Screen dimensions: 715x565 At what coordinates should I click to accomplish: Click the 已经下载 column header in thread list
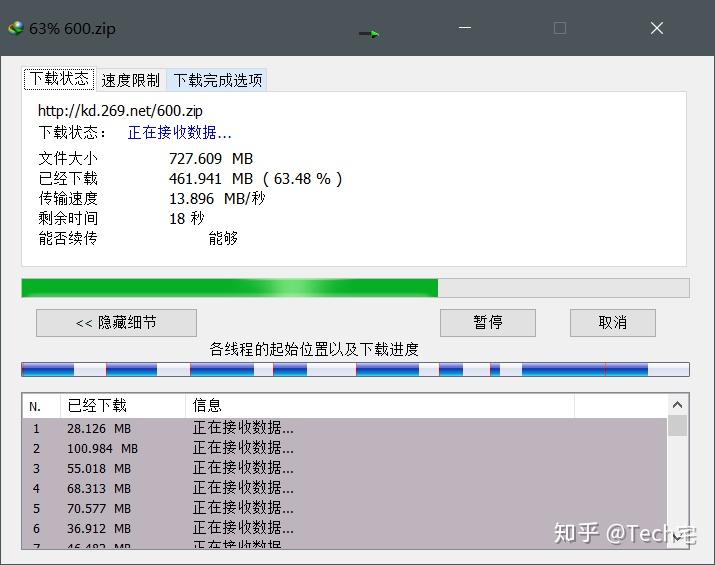(x=123, y=405)
